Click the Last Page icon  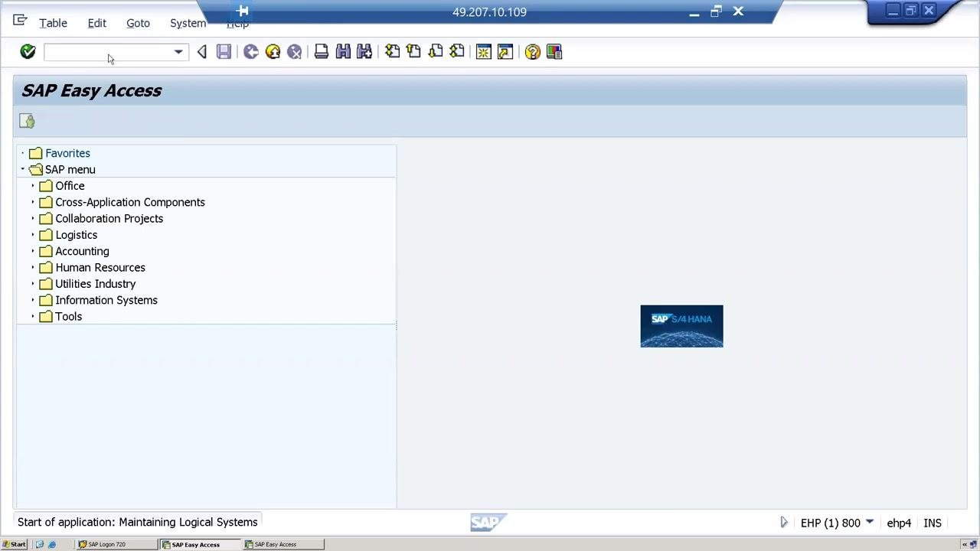pos(456,52)
